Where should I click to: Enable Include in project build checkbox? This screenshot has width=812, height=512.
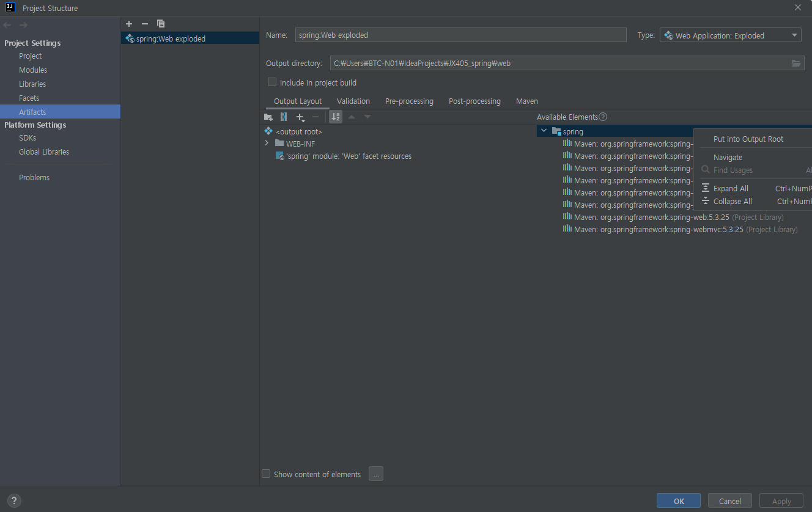coord(272,82)
